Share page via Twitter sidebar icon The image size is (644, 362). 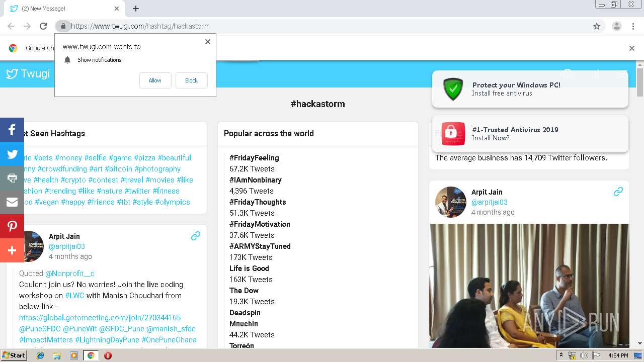click(12, 154)
